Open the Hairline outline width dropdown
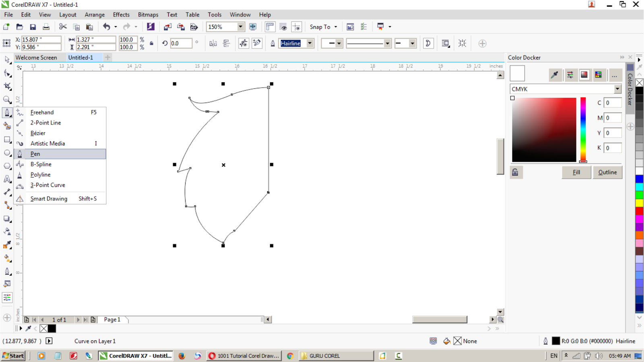The height and width of the screenshot is (362, 644). pyautogui.click(x=310, y=43)
